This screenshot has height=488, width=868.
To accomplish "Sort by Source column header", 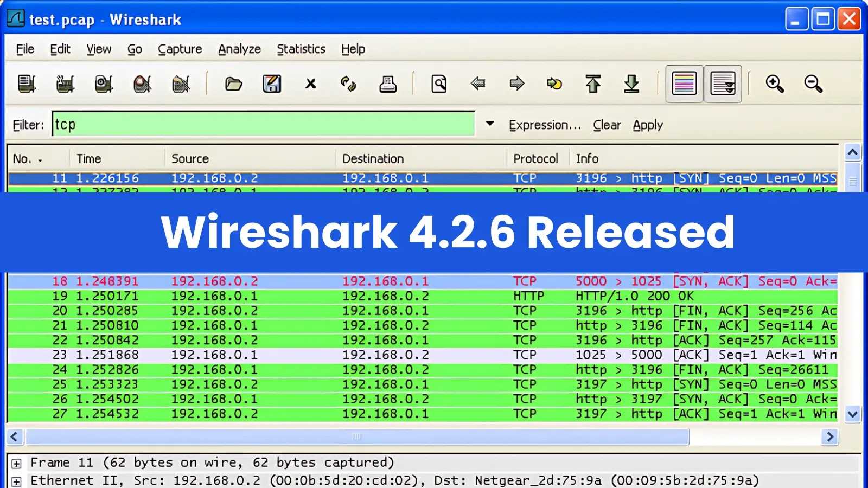I will (x=250, y=158).
